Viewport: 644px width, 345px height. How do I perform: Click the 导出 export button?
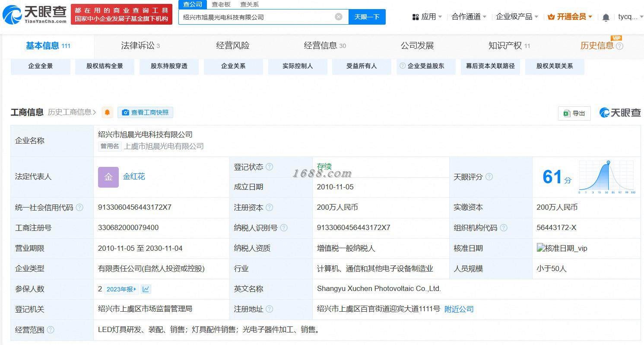coord(574,113)
